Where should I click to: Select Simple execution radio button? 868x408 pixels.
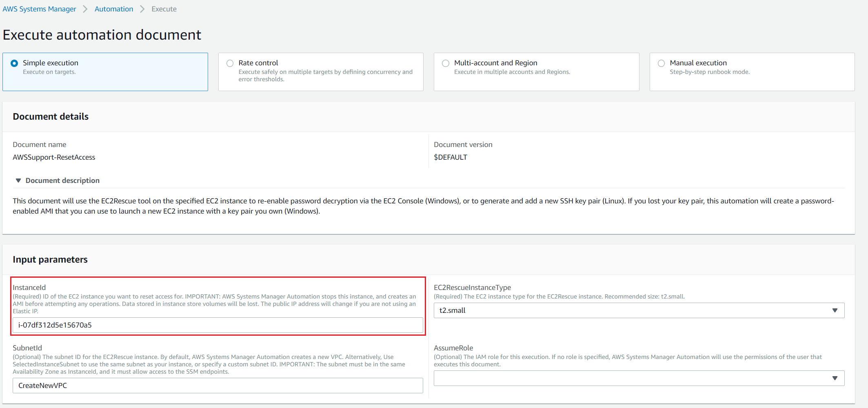14,63
